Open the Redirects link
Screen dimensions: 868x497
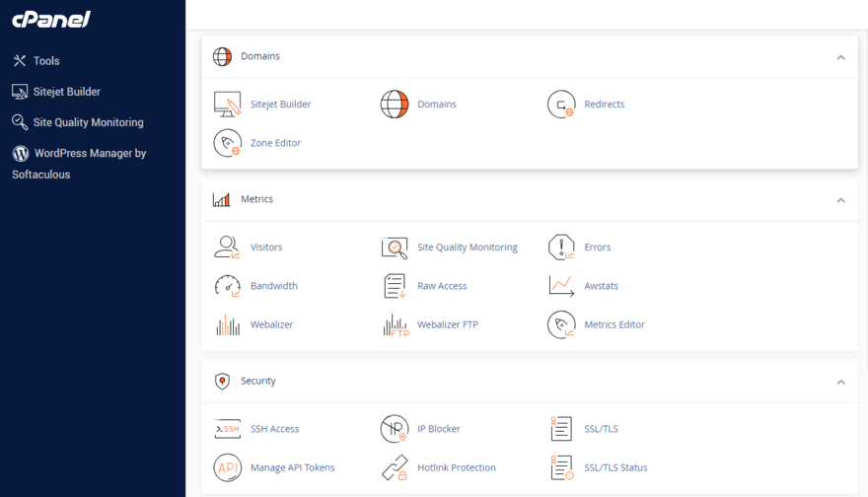[x=604, y=105]
